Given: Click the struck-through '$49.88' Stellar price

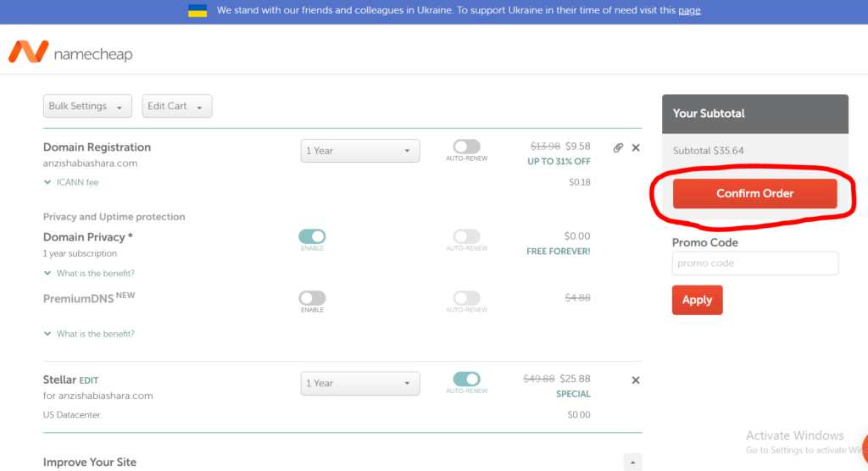Looking at the screenshot, I should click(x=538, y=379).
